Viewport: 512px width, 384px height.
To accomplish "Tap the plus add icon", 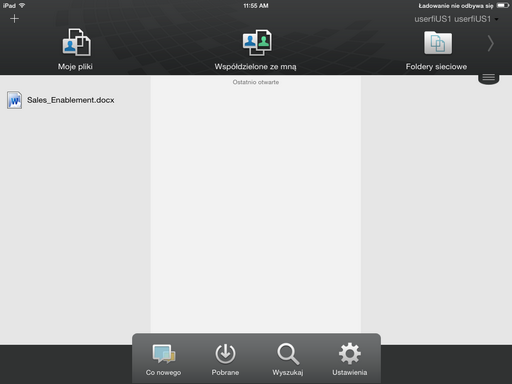I will point(14,19).
